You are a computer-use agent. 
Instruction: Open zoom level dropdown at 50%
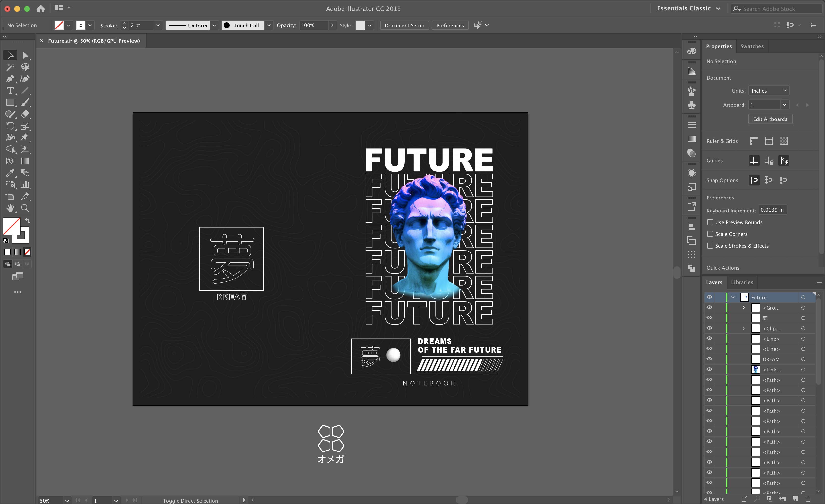click(x=67, y=500)
